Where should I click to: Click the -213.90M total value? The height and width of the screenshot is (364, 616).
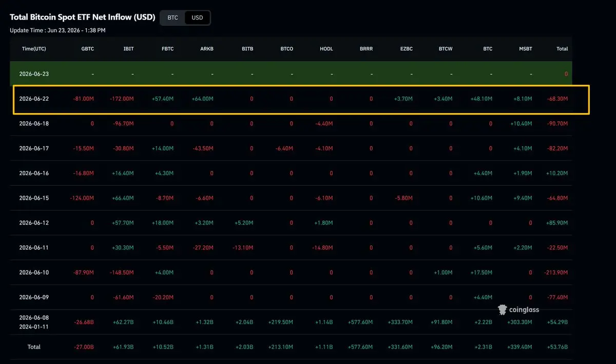[556, 272]
